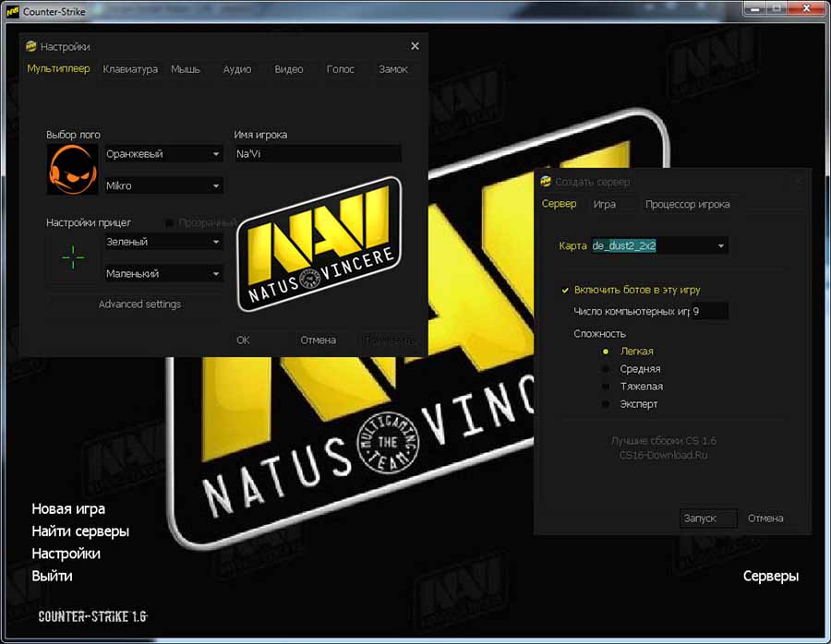Open the Процессор игрока tab
The image size is (831, 644).
pos(687,204)
